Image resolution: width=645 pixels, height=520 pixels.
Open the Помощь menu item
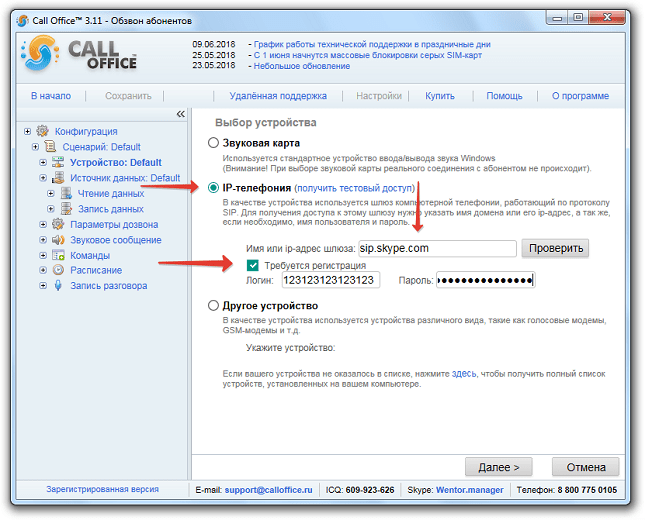(504, 96)
